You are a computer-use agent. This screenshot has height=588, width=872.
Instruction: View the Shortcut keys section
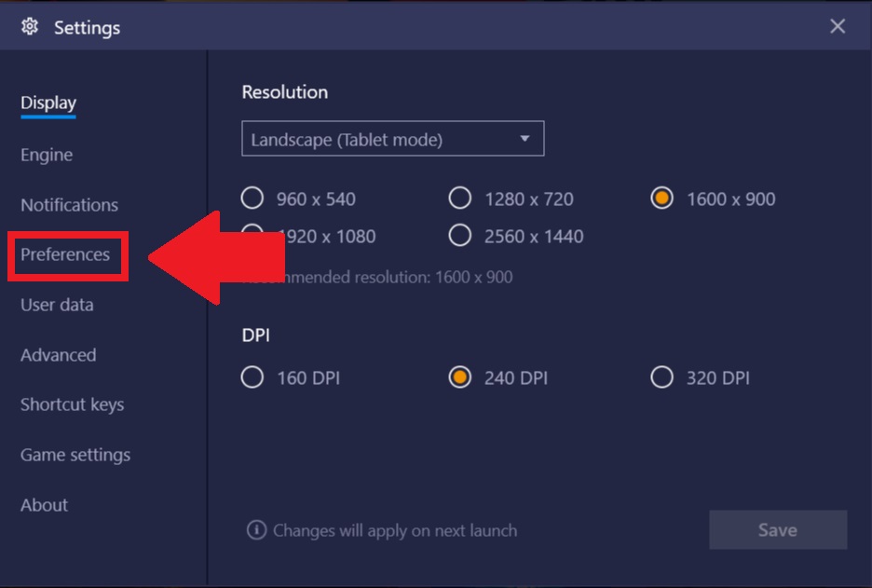pos(73,404)
